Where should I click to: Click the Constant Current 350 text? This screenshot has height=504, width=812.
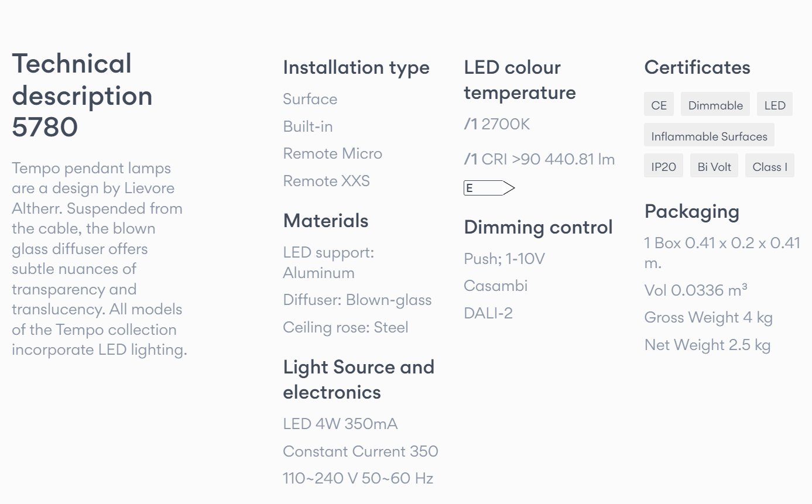point(361,451)
